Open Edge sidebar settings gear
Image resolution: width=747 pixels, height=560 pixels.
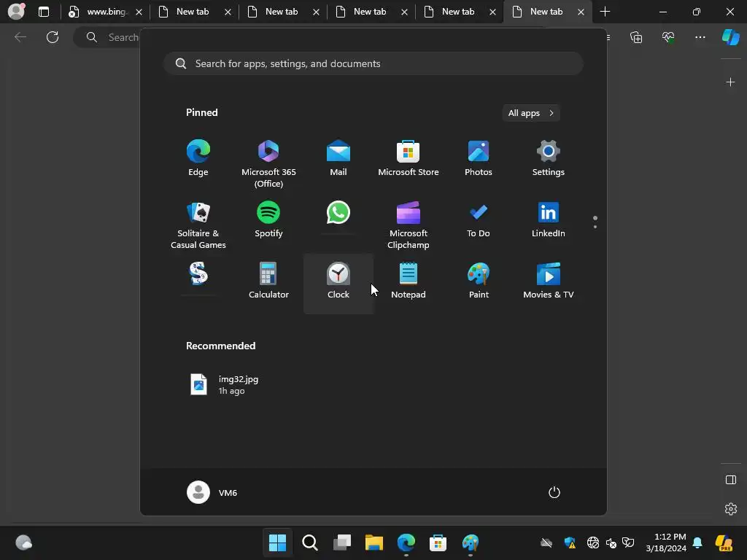click(730, 508)
